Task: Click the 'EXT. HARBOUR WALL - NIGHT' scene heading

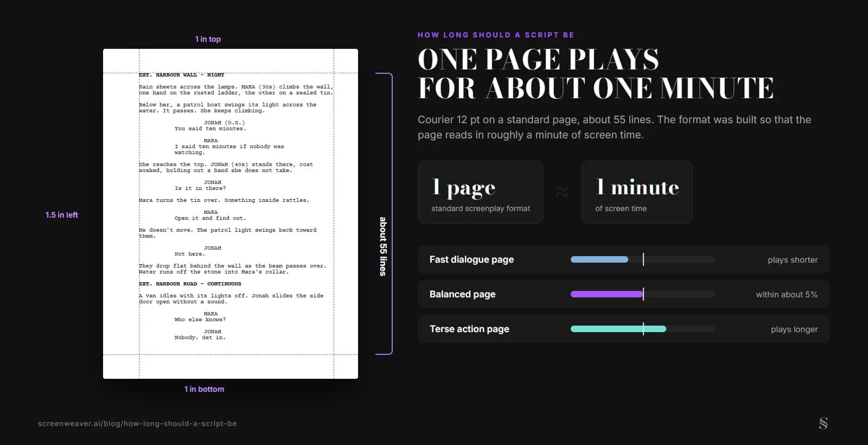Action: point(182,75)
